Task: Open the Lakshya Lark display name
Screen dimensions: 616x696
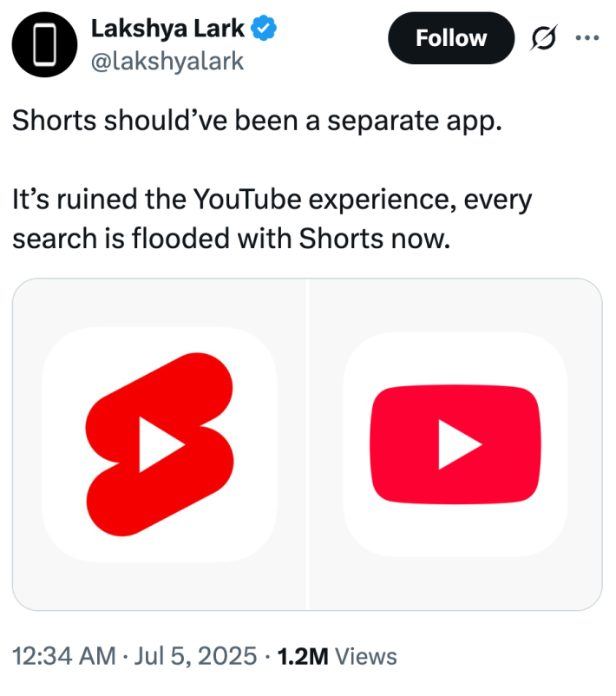Action: (x=168, y=29)
